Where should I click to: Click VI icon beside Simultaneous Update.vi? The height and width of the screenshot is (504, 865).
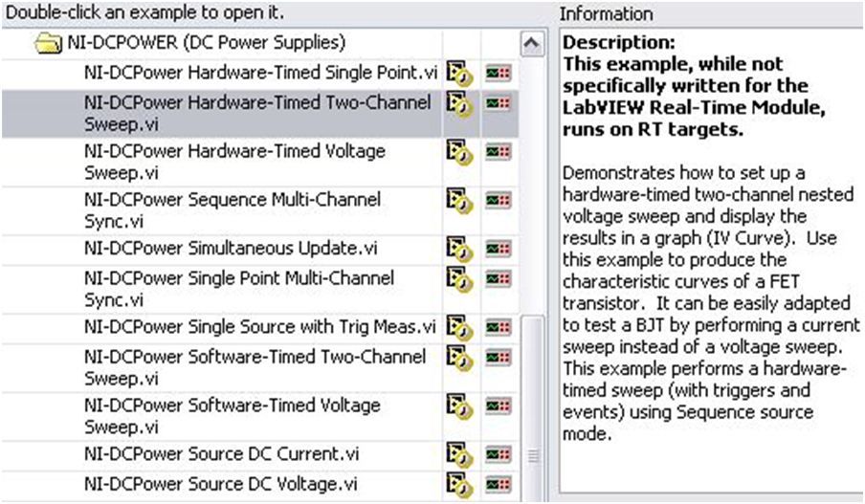point(460,250)
